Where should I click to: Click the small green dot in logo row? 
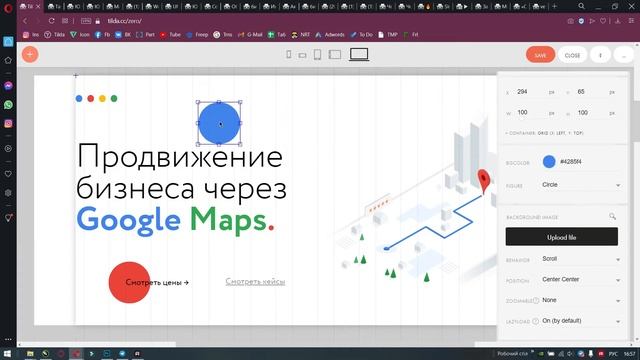(114, 98)
